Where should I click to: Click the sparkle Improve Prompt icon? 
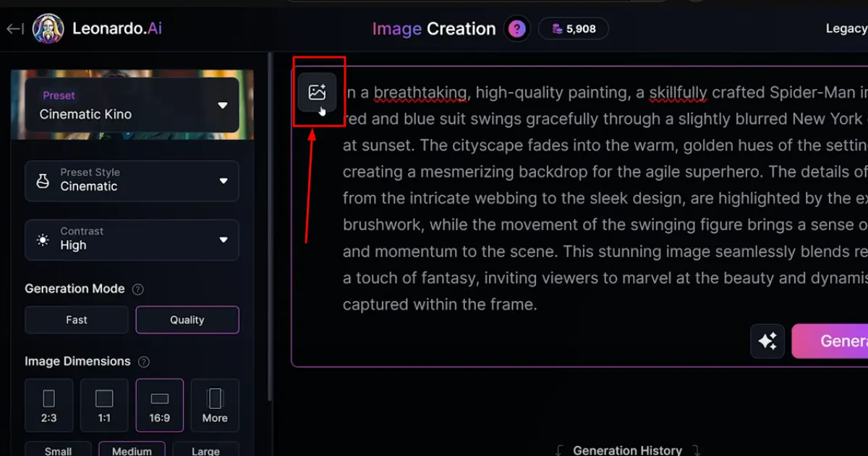(x=767, y=340)
